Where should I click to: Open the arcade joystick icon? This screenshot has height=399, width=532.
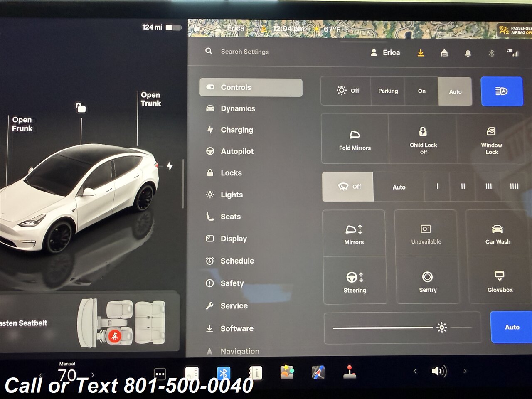tap(350, 372)
